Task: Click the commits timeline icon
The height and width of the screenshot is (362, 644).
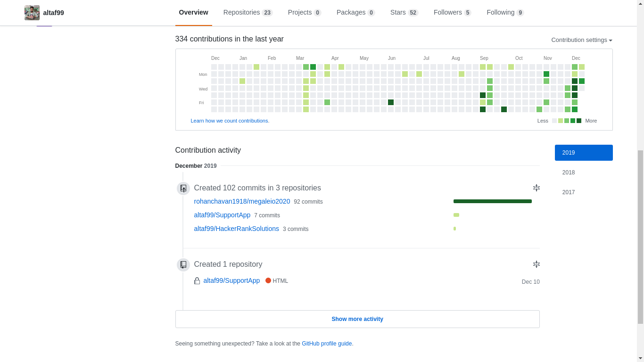Action: coord(183,189)
